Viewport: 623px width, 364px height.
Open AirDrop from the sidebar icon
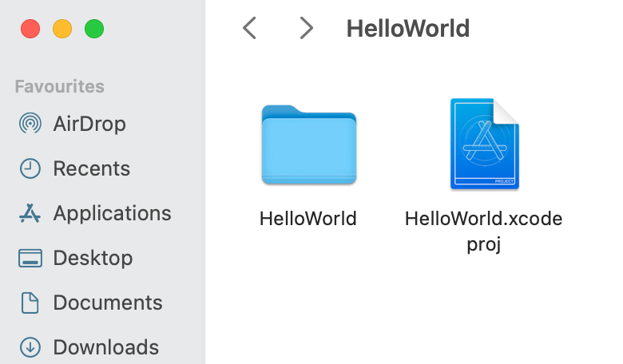click(30, 124)
